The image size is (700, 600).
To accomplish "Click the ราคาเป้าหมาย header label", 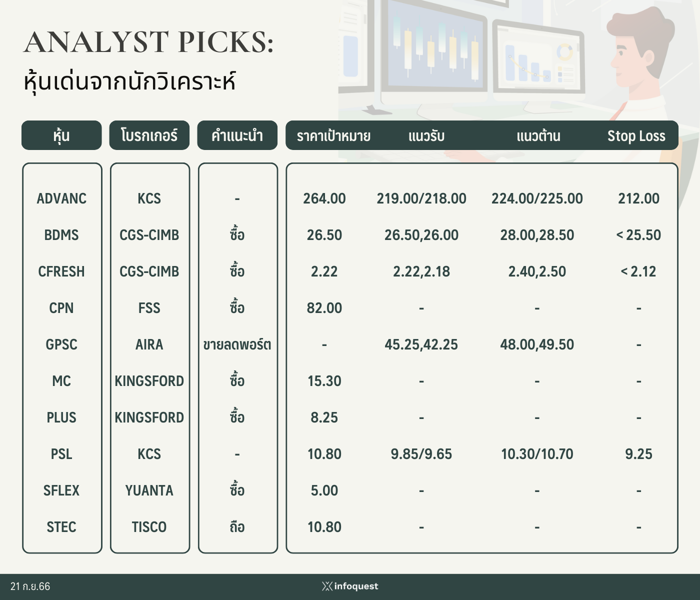I will coord(333,136).
